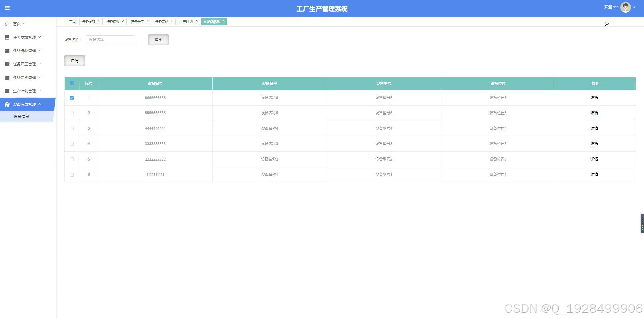Open 详情 for 设备名称5 row

click(594, 113)
